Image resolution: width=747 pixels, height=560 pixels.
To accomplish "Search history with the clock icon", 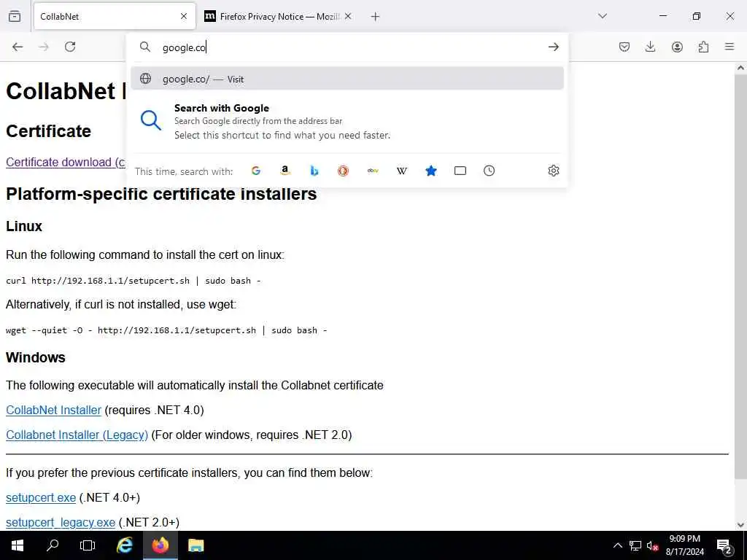I will tap(489, 171).
